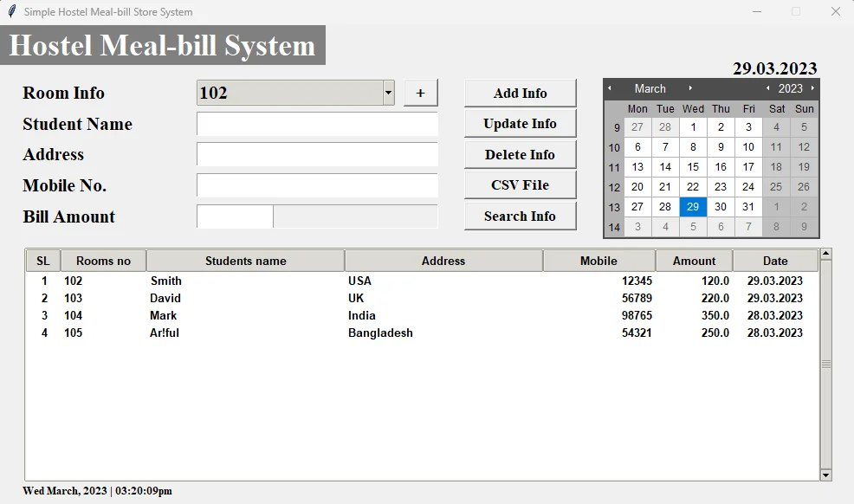Select the Ar!ful row in the table

[422, 333]
